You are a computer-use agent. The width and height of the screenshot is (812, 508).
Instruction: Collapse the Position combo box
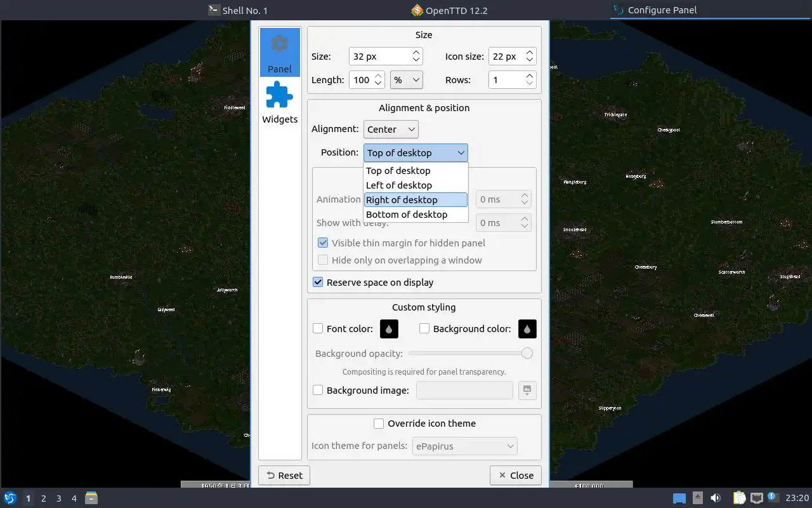(x=416, y=152)
